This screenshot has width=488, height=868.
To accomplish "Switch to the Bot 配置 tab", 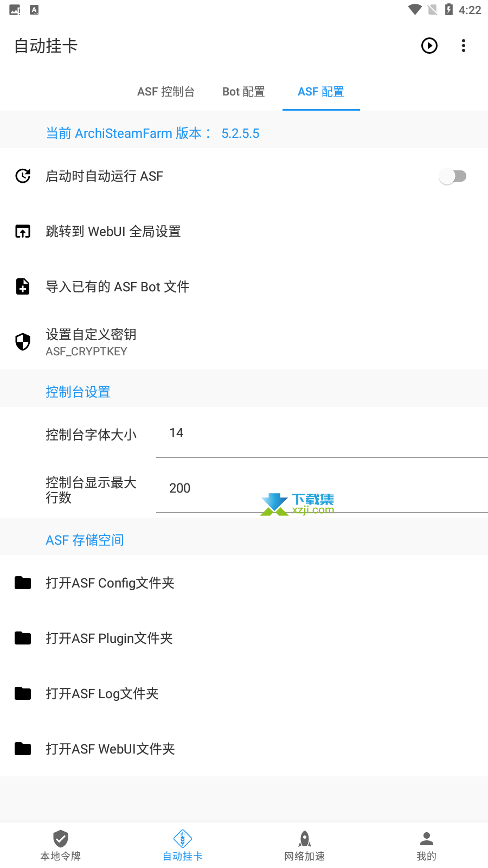I will coord(243,92).
